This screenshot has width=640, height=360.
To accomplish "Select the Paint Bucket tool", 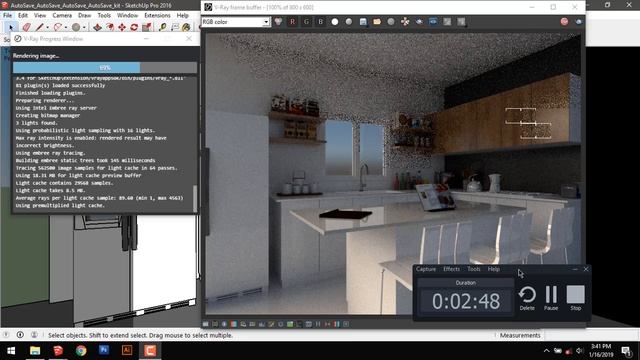I will point(186,27).
